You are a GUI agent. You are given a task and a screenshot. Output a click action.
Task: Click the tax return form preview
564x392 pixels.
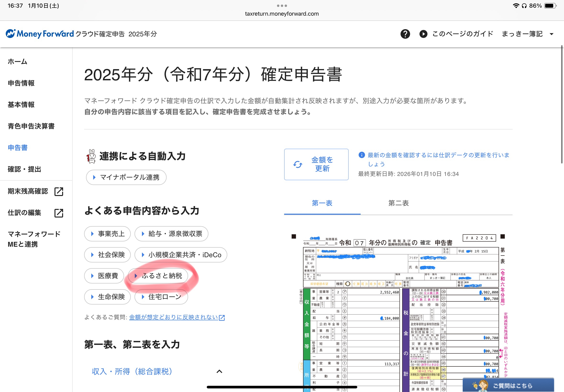[x=398, y=312]
